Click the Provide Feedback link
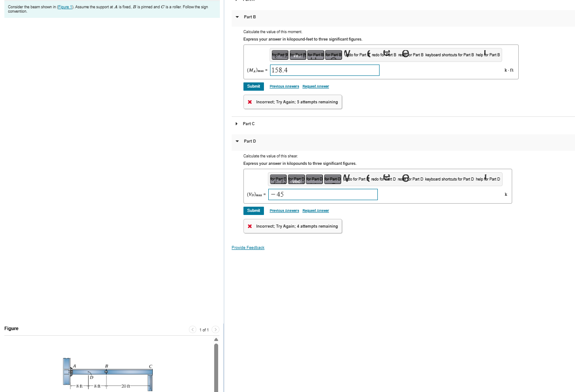575x392 pixels. (248, 248)
